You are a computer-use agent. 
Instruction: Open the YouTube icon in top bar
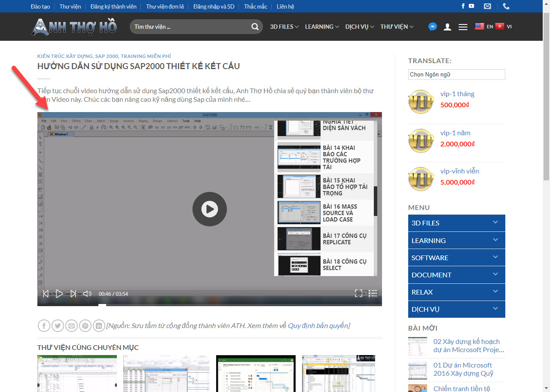click(x=471, y=6)
